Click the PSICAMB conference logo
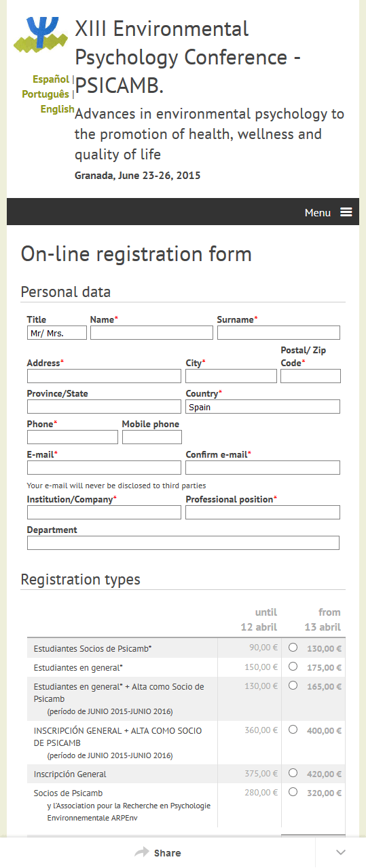 pyautogui.click(x=41, y=35)
